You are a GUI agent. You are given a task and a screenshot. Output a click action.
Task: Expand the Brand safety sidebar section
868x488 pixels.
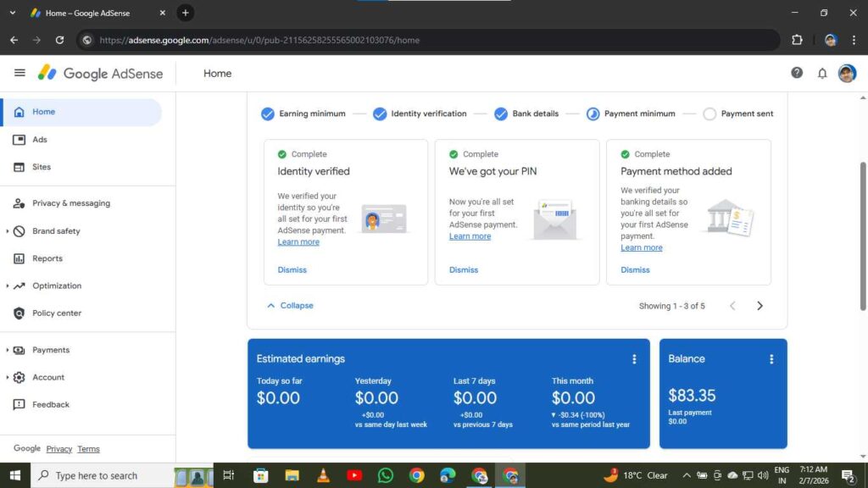(x=8, y=231)
